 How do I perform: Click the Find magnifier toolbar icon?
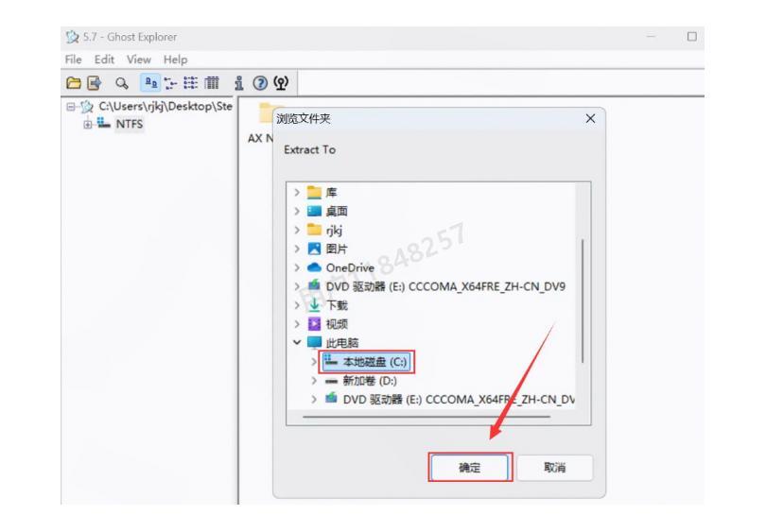122,83
